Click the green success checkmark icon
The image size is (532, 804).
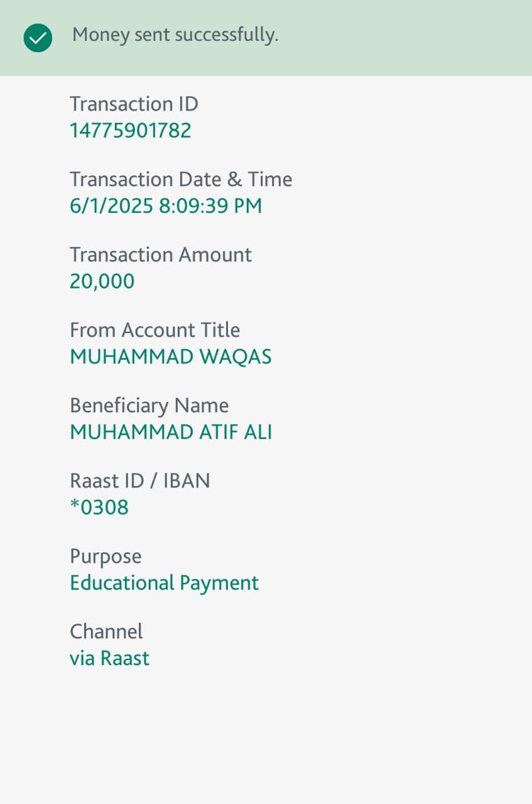click(38, 38)
